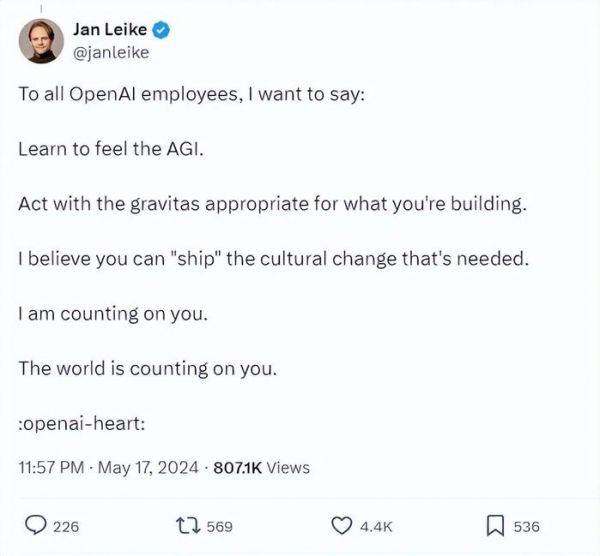
Task: Click the 569 reposts count
Action: (x=219, y=527)
